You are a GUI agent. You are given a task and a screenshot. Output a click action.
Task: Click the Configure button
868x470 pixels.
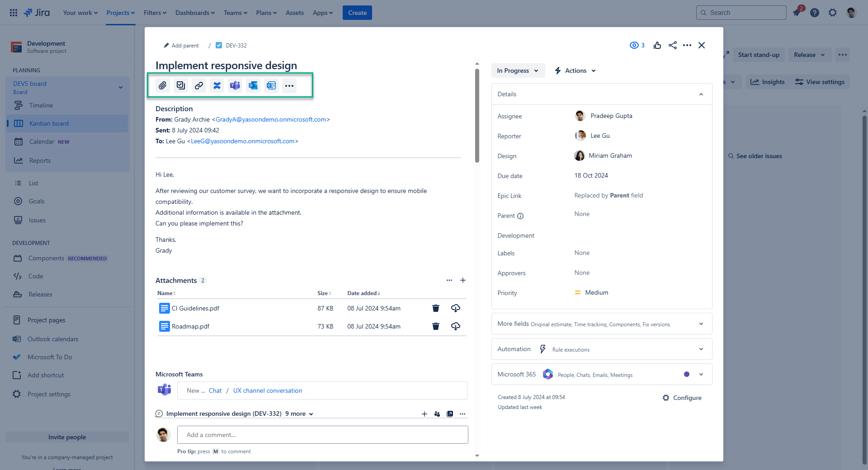[x=682, y=398]
